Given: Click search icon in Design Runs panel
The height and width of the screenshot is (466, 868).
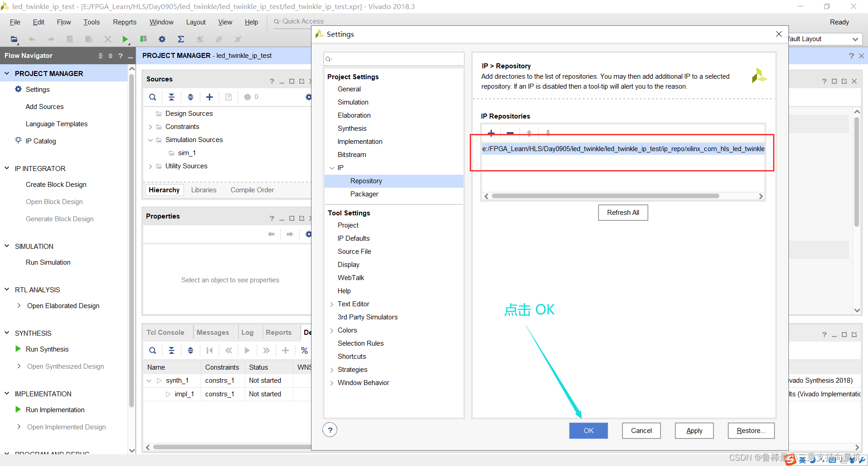Looking at the screenshot, I should [x=153, y=350].
